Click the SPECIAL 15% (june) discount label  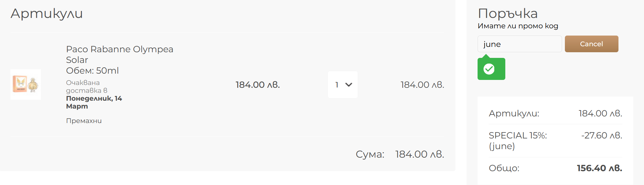point(518,140)
